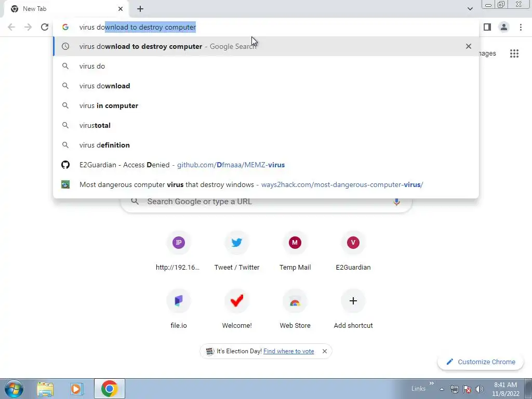
Task: Open the profile avatar menu
Action: coord(504,27)
